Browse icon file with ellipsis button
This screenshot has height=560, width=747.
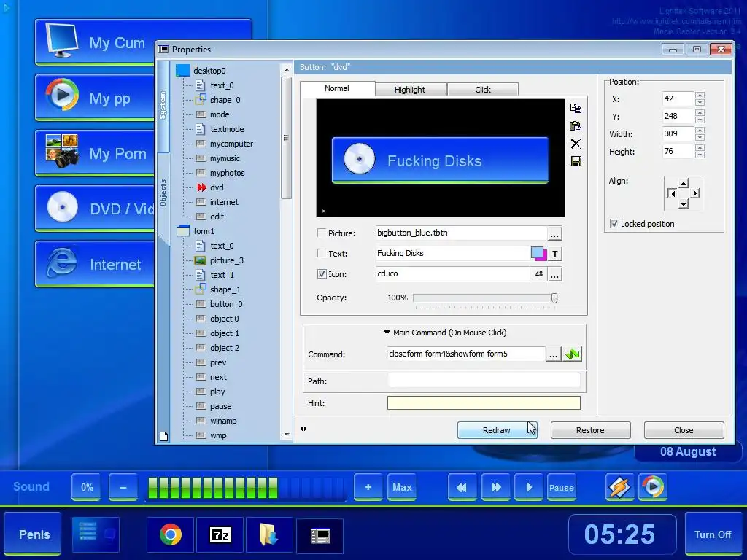(554, 274)
